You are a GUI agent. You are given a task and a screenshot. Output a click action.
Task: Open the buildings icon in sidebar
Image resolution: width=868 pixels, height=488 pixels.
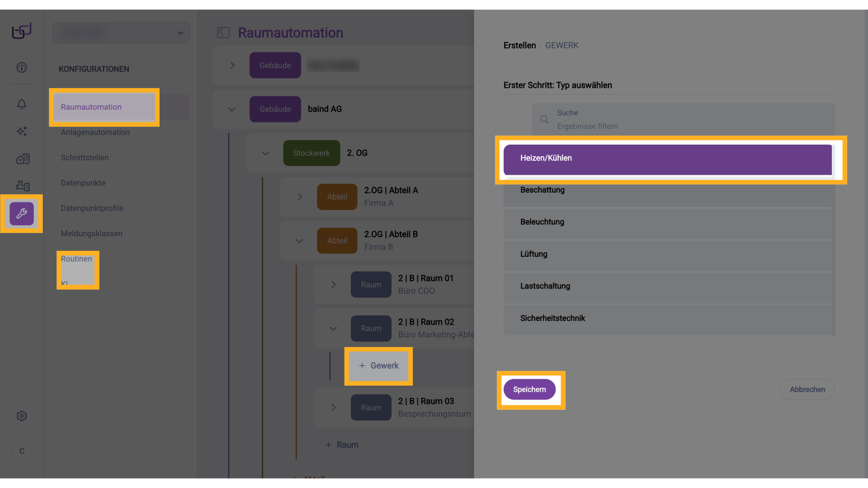tap(23, 159)
